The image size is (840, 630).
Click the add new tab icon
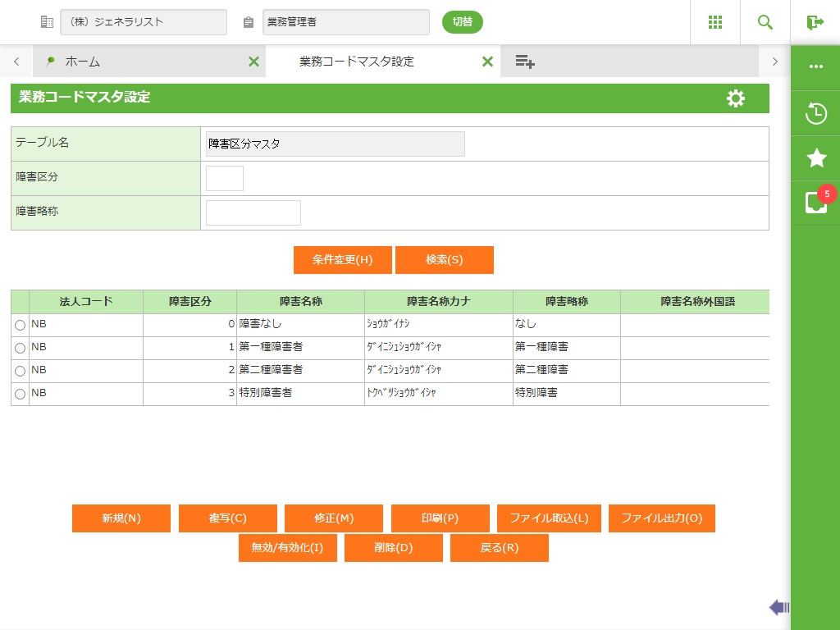tap(525, 62)
